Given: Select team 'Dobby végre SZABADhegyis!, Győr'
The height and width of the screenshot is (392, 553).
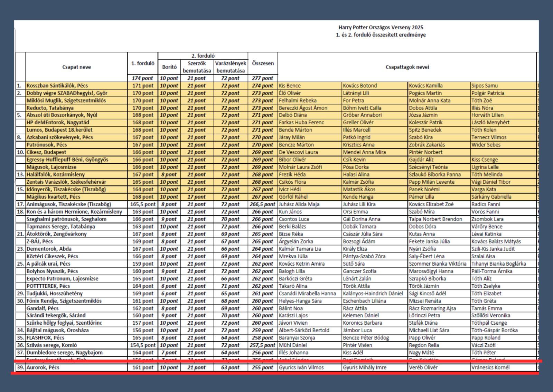Looking at the screenshot, I should point(67,93).
